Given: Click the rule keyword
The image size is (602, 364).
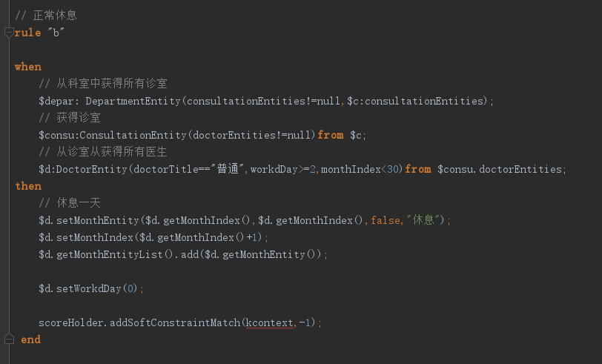Looking at the screenshot, I should tap(27, 33).
